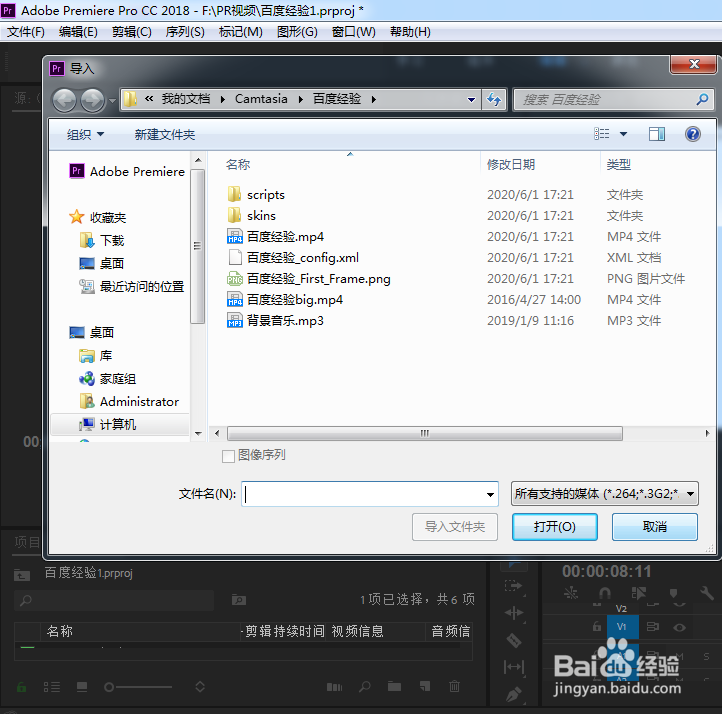Toggle linked selection in the timeline

pos(638,593)
